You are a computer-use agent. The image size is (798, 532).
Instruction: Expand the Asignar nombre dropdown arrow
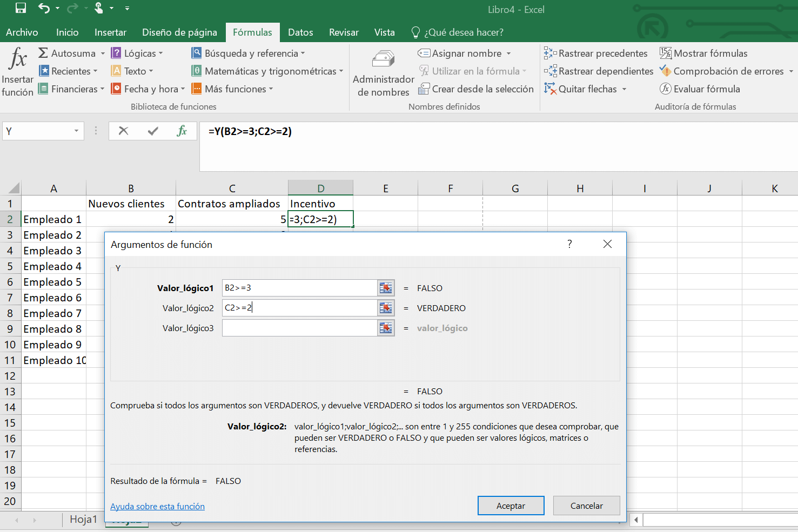(x=508, y=53)
